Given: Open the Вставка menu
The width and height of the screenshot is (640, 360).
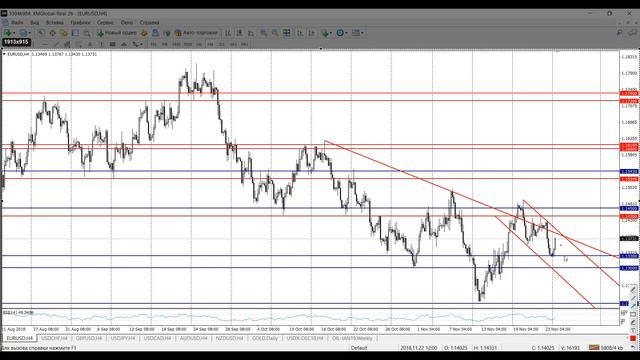Looking at the screenshot, I should 55,22.
